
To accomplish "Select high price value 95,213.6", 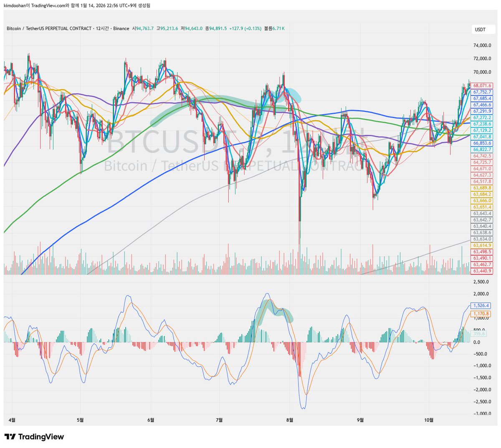I will [x=169, y=28].
